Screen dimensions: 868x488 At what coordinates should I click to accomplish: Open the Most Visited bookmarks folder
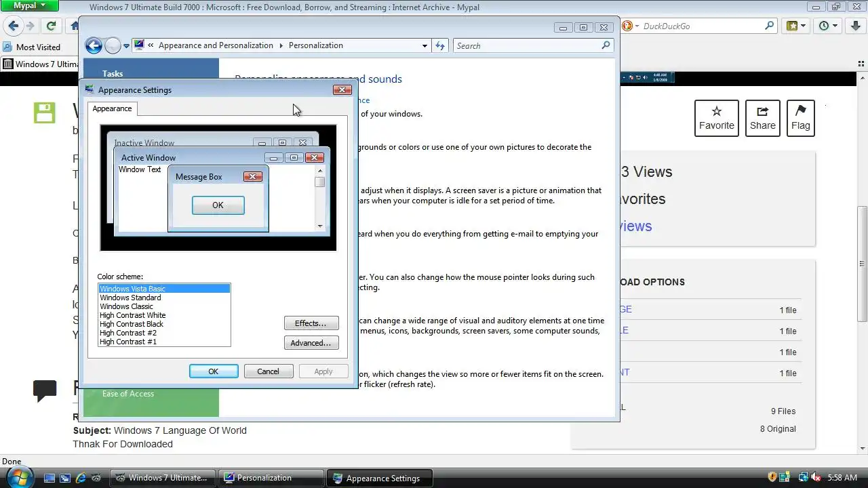point(32,47)
